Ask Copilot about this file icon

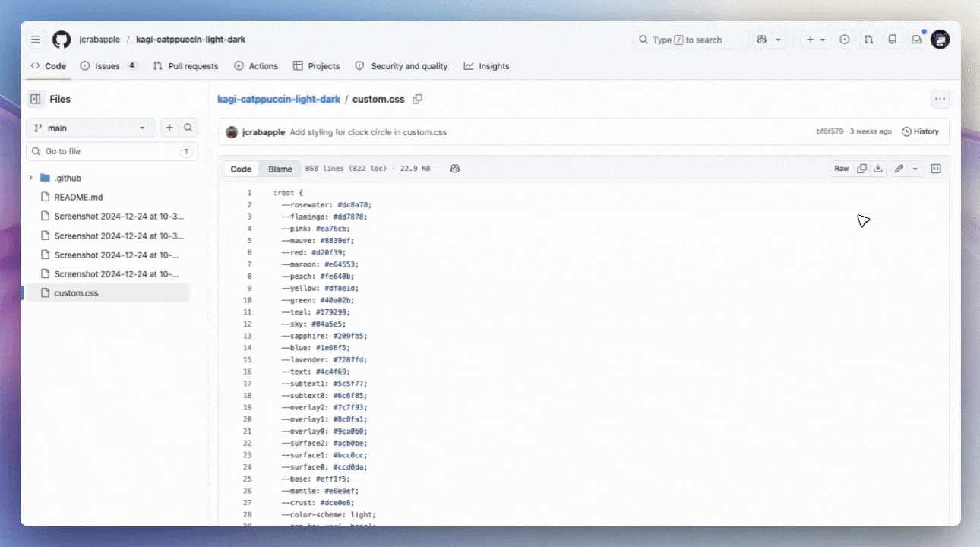(454, 169)
